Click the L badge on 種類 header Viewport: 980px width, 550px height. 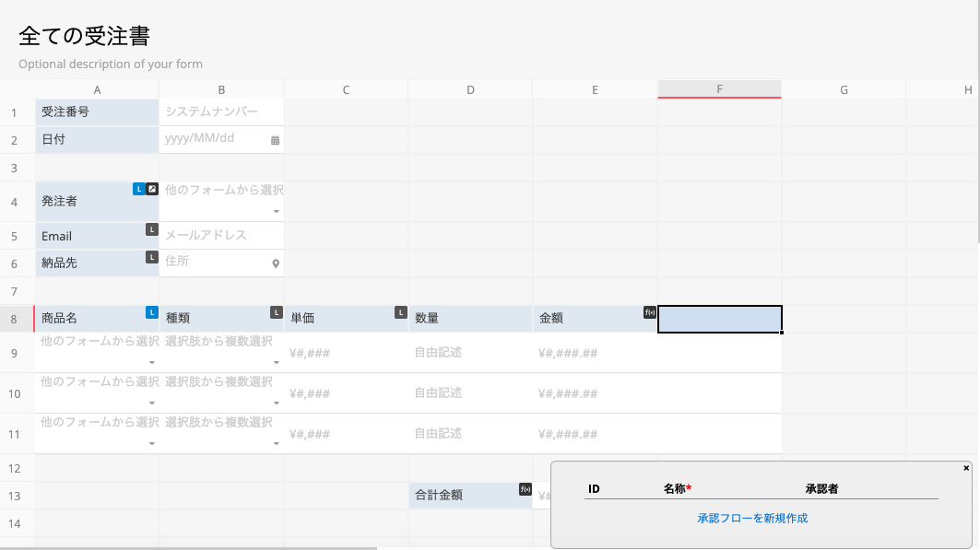(x=277, y=312)
